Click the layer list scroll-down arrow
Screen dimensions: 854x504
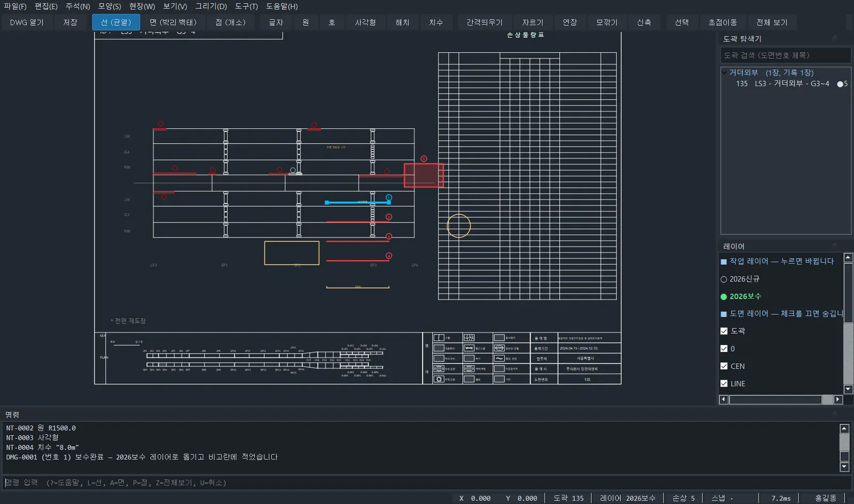848,389
